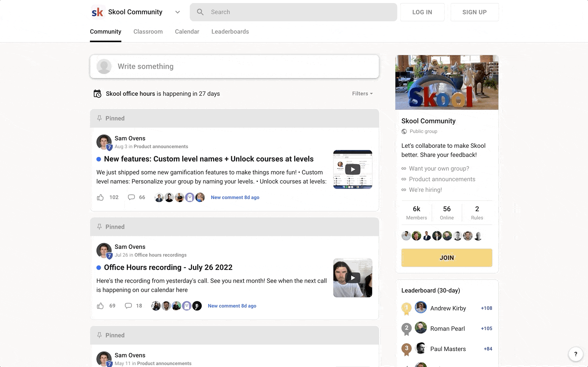Screen dimensions: 588x367
Task: Play the Office Hours recording video thumbnail
Action: (353, 278)
